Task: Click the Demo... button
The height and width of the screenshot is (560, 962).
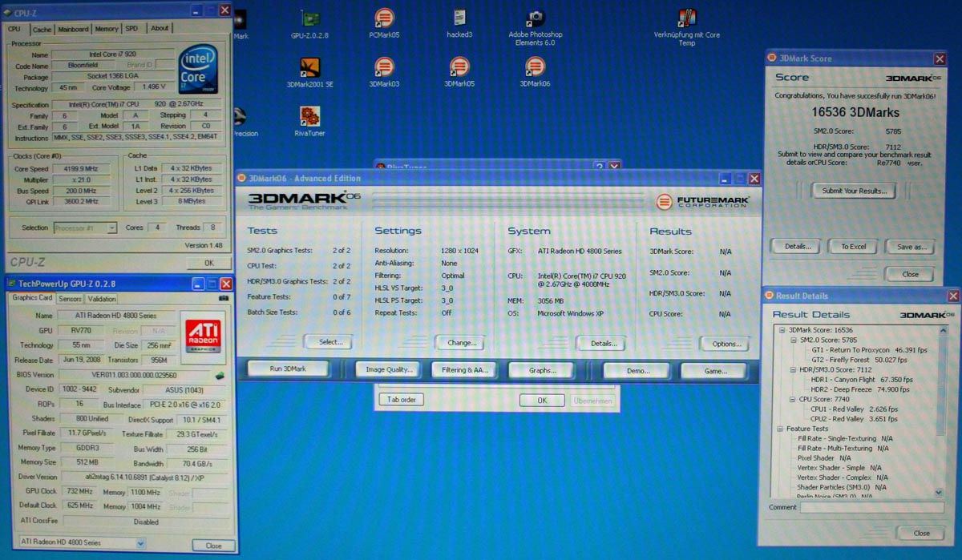Action: tap(637, 372)
